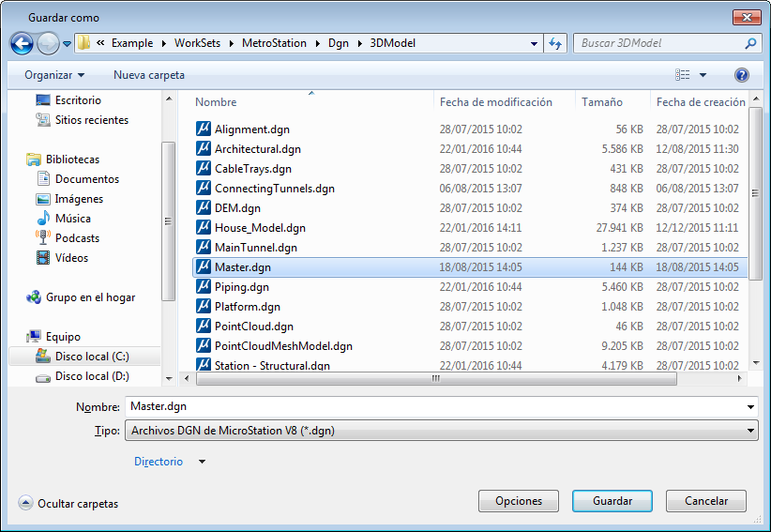Click the file list vertical scrollbar thumb

pyautogui.click(x=755, y=193)
